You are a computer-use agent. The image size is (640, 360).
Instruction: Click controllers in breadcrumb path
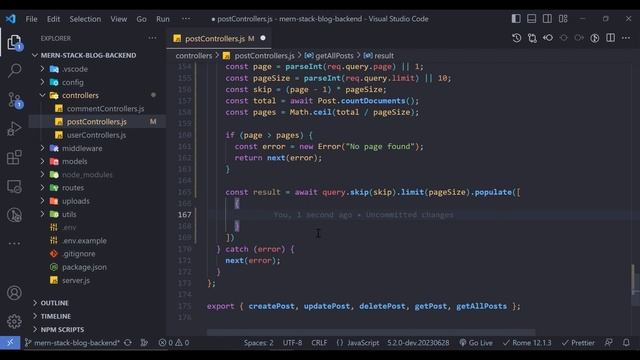pyautogui.click(x=194, y=56)
